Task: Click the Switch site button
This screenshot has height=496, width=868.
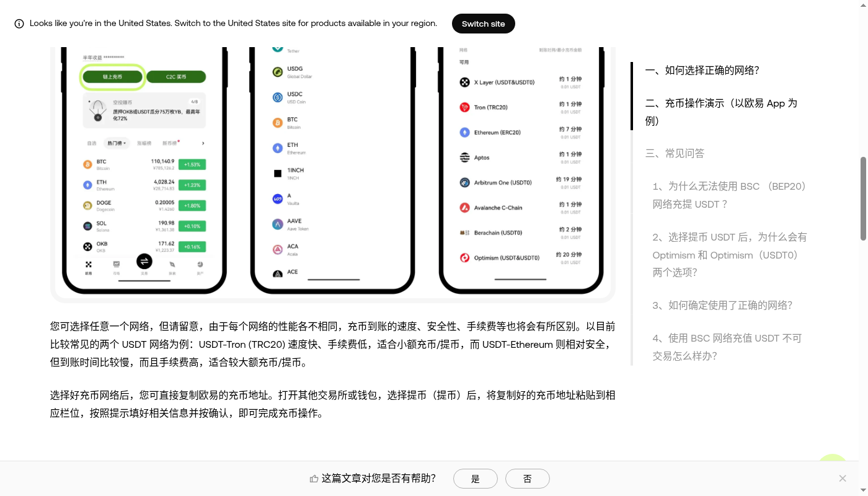Action: (x=483, y=24)
